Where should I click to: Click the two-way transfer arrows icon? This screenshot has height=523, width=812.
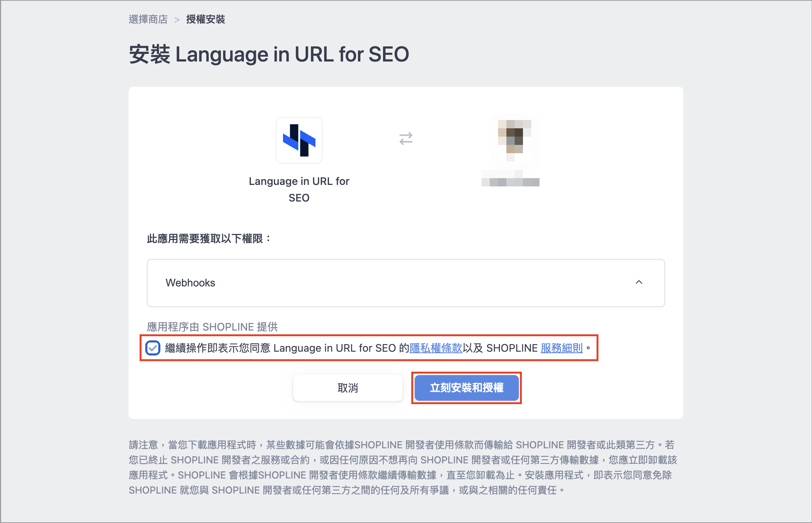coord(406,138)
